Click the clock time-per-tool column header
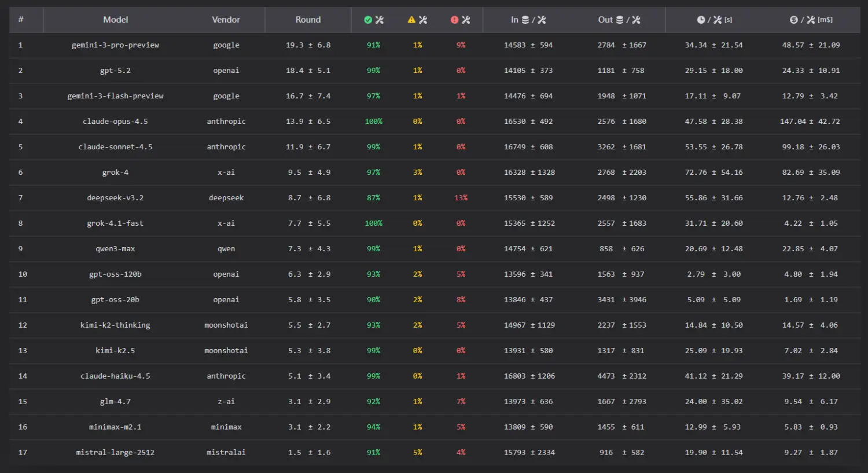Screen dimensions: 868x473 [714, 20]
